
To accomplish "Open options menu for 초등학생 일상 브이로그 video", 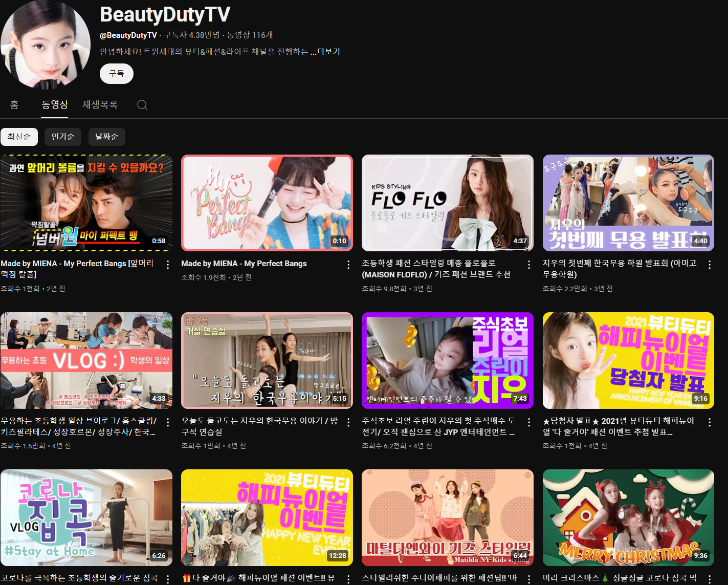I will [168, 422].
